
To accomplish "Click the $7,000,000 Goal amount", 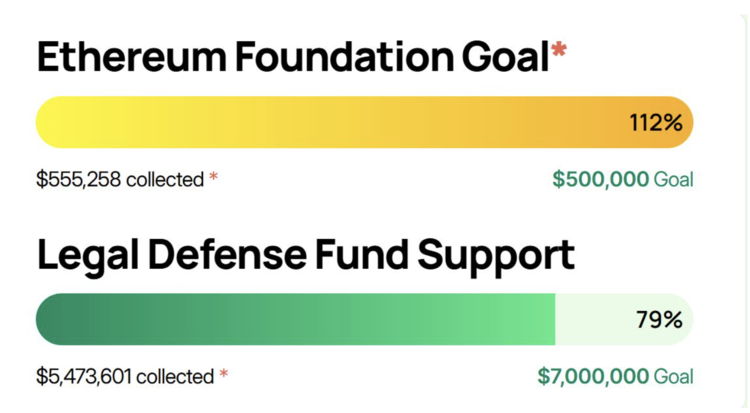I will (x=593, y=377).
